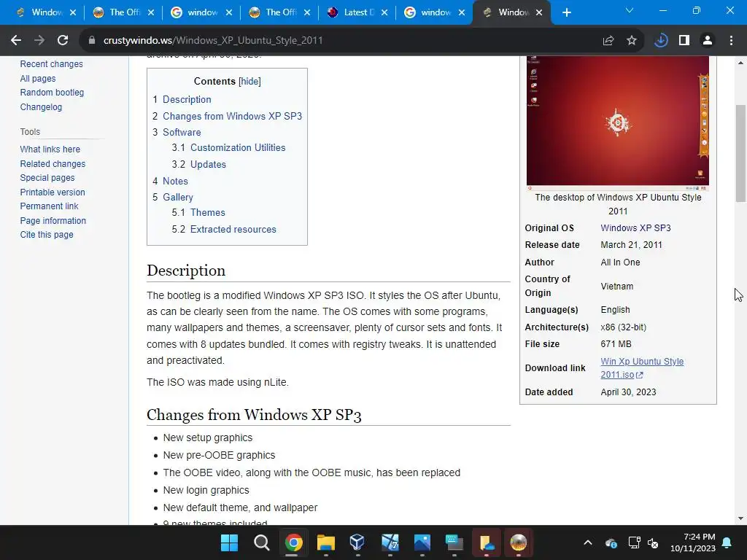Get the Permanent link
747x560 pixels.
click(49, 206)
